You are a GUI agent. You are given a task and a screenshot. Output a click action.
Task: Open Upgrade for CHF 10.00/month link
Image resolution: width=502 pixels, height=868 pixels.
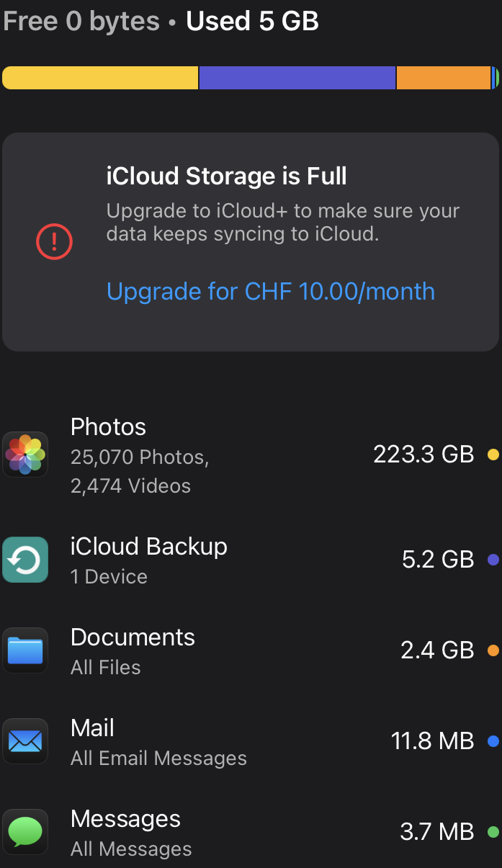point(271,292)
